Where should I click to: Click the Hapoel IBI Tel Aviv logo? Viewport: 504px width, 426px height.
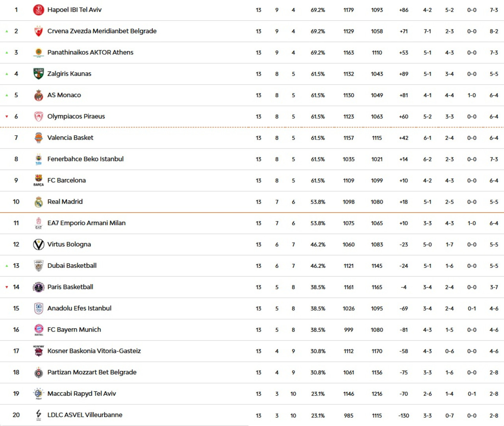[39, 10]
